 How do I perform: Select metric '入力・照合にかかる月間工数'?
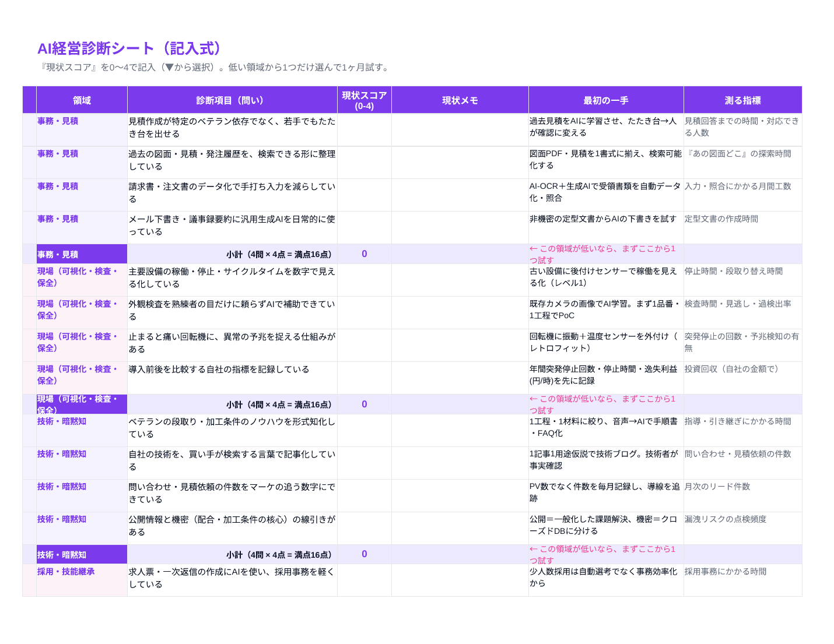point(742,195)
